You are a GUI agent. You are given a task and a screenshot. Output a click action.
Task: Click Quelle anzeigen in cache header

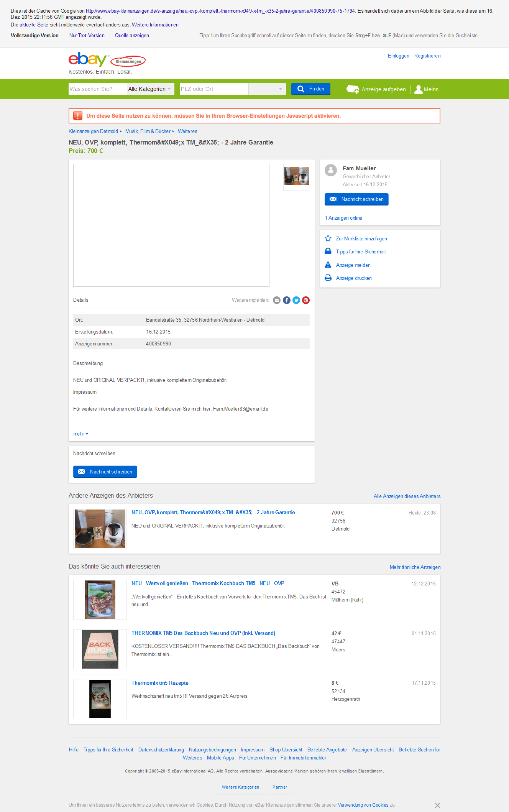click(132, 36)
